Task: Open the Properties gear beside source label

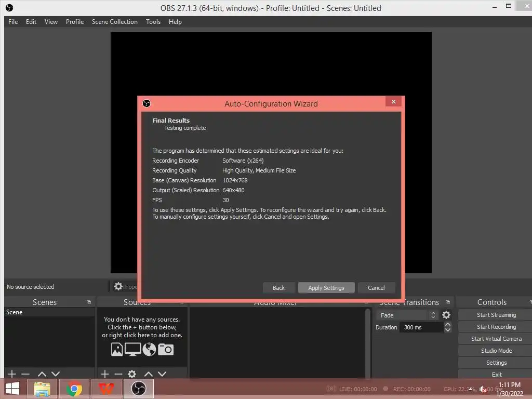Action: pos(118,286)
